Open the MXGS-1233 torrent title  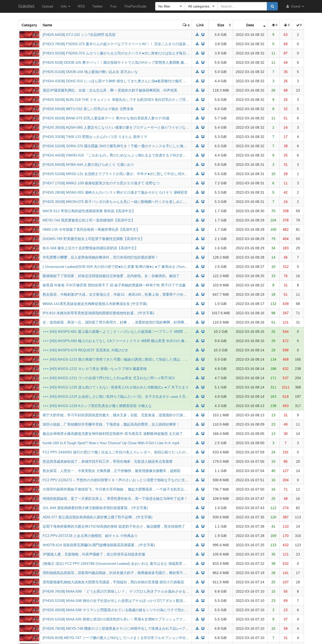pyautogui.click(x=115, y=359)
